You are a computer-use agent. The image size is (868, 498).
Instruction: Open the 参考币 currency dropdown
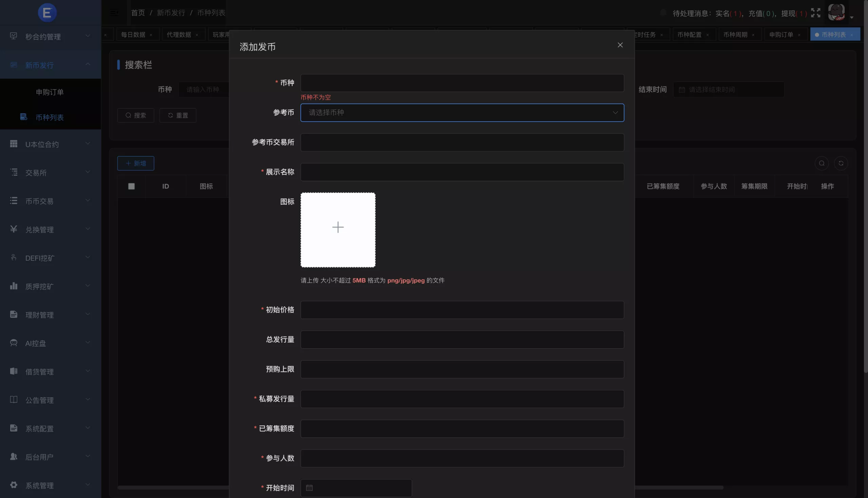click(462, 113)
